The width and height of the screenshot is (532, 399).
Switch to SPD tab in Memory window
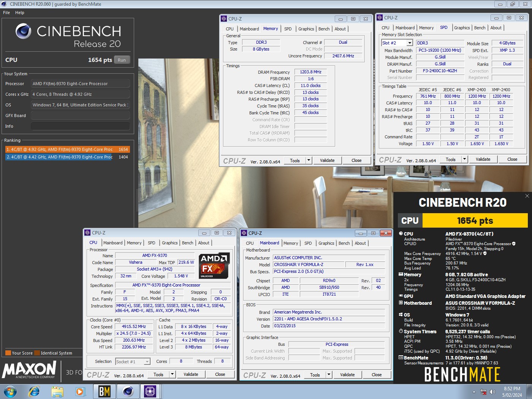click(x=288, y=29)
